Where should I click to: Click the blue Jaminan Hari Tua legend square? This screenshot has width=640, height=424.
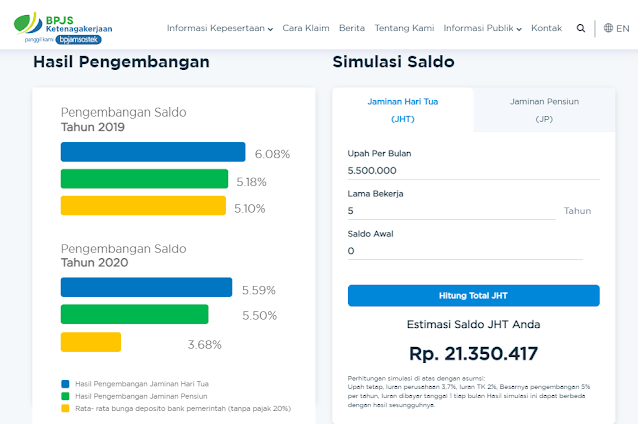(65, 384)
